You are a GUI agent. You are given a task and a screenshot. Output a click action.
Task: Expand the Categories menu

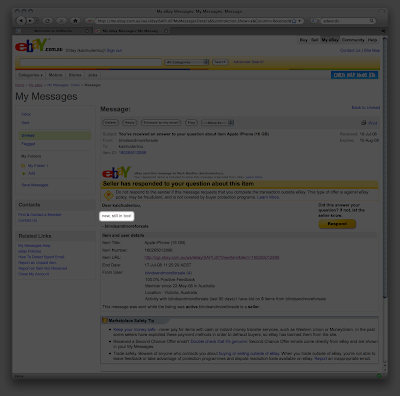[x=30, y=75]
